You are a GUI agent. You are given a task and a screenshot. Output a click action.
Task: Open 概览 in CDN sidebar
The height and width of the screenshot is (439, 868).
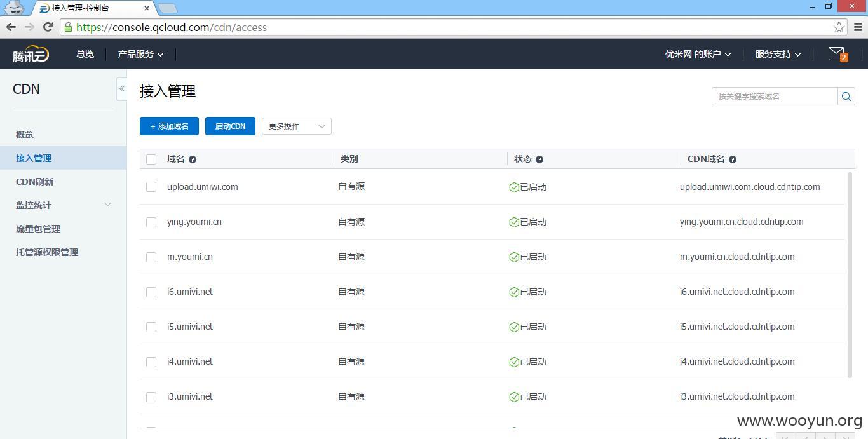point(25,135)
